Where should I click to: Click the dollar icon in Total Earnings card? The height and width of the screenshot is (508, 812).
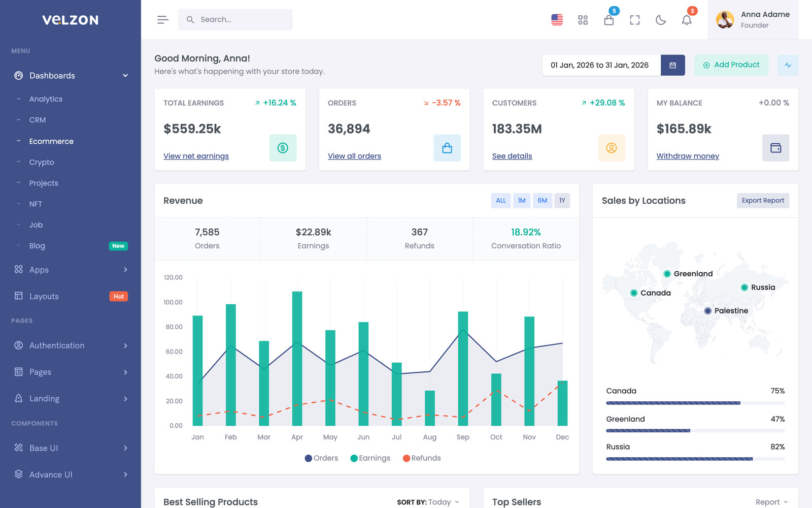point(283,148)
